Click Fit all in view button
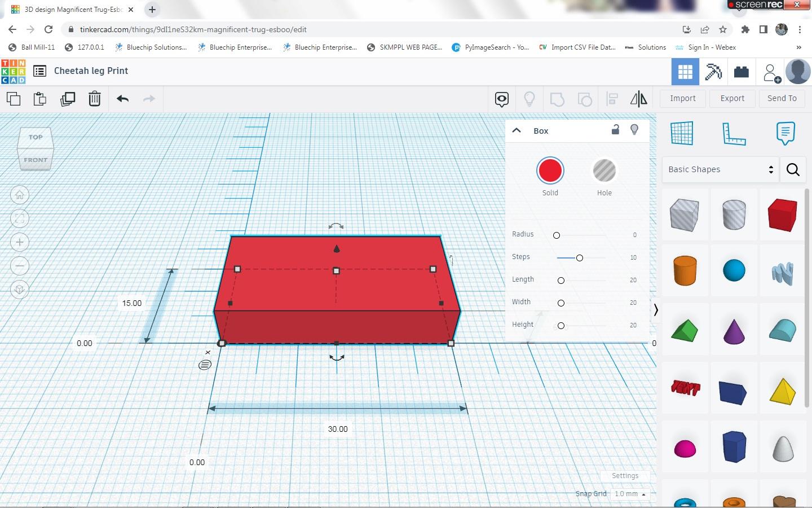The width and height of the screenshot is (812, 508). coord(20,219)
